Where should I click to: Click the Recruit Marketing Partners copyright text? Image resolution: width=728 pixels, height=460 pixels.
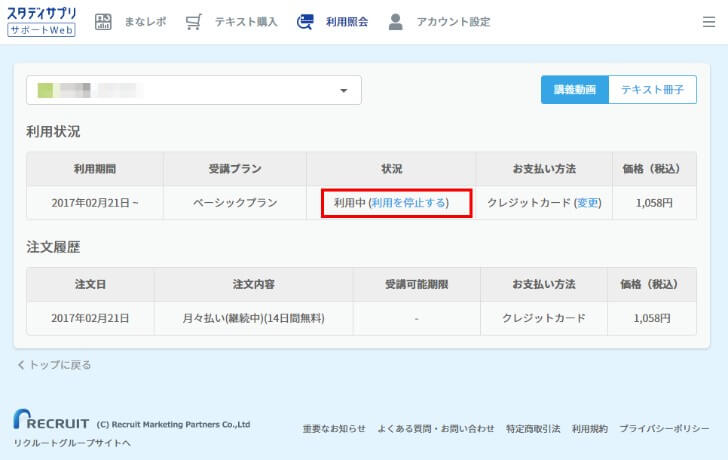coord(173,424)
